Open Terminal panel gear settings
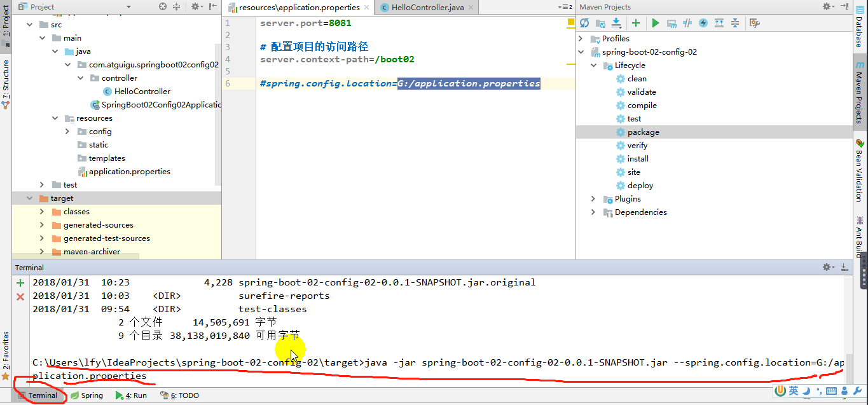868x405 pixels. click(x=829, y=267)
